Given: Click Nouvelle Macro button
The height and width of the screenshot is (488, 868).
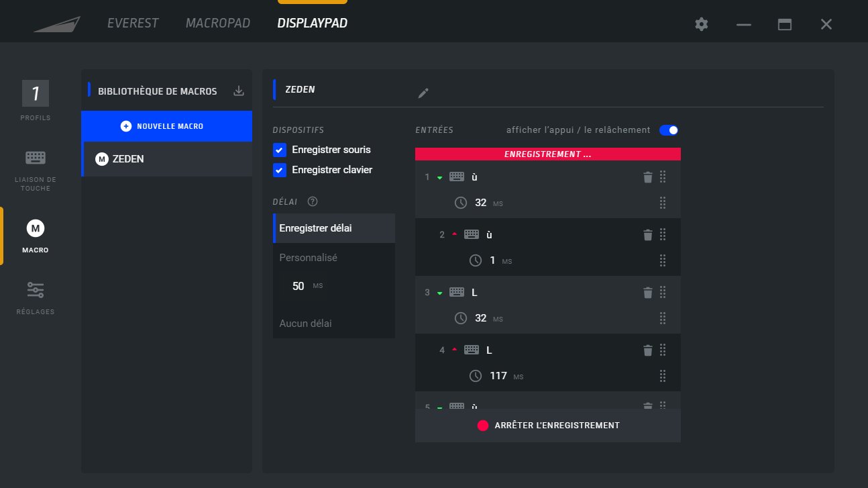Looking at the screenshot, I should coord(166,126).
